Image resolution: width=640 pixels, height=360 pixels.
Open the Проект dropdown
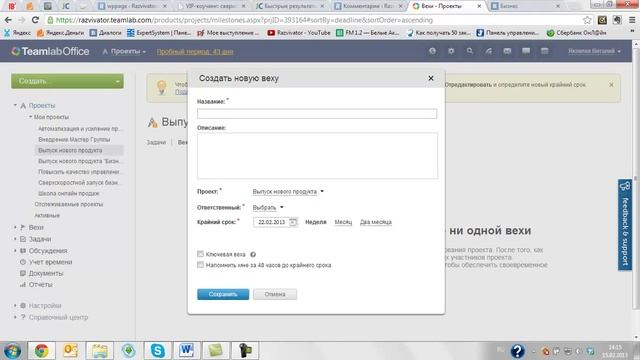[x=288, y=191]
